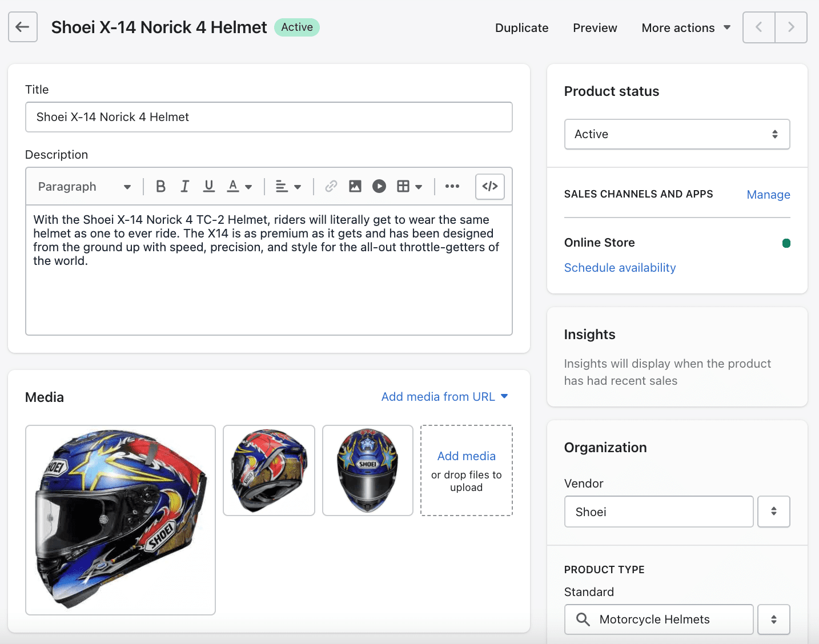Open Add media from URL dropdown
The width and height of the screenshot is (819, 644).
click(444, 397)
